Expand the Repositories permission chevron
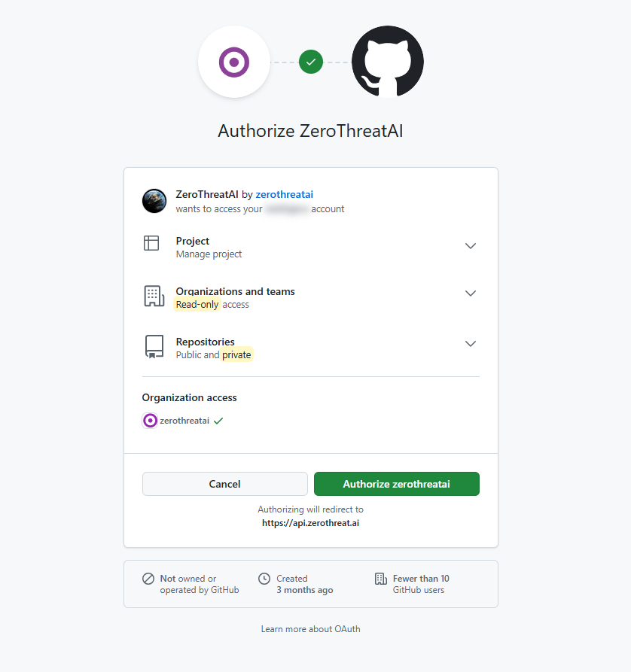 pos(471,344)
